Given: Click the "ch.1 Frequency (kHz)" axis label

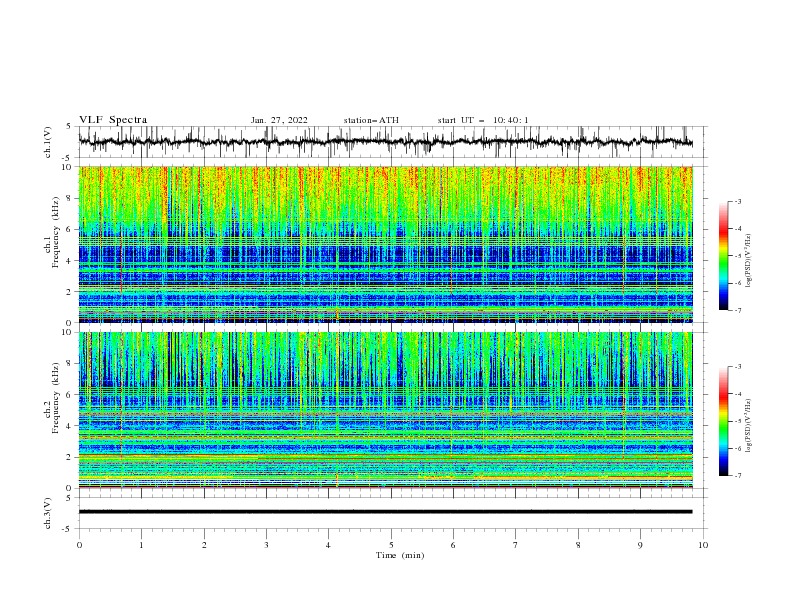Looking at the screenshot, I should tap(52, 233).
